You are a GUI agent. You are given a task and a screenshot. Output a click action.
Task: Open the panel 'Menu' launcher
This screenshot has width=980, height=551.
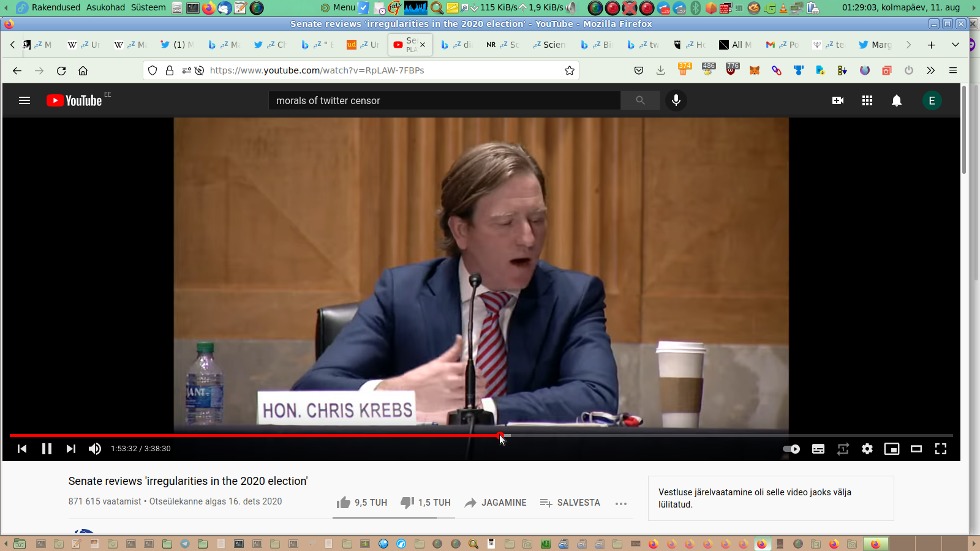(338, 7)
